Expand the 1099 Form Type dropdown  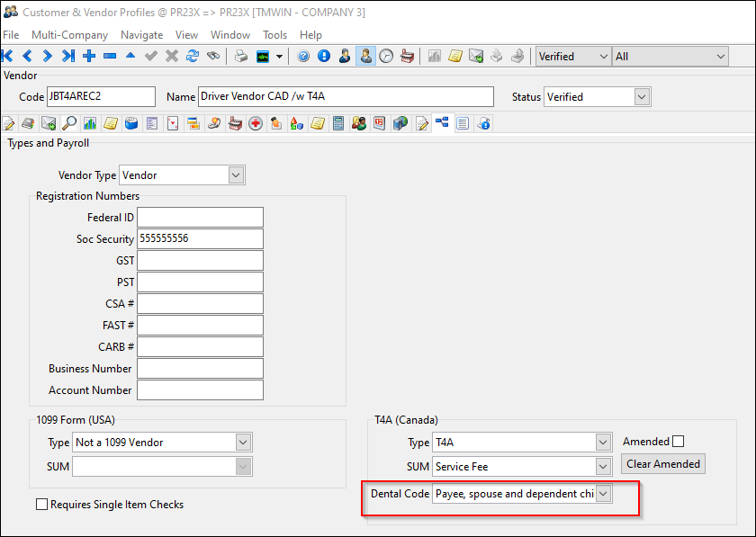click(242, 443)
